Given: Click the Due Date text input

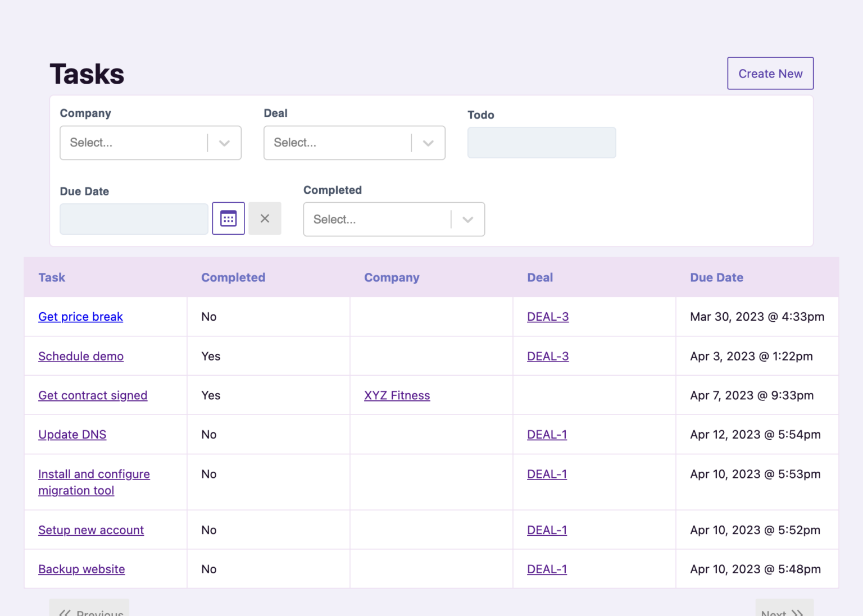Looking at the screenshot, I should click(133, 218).
